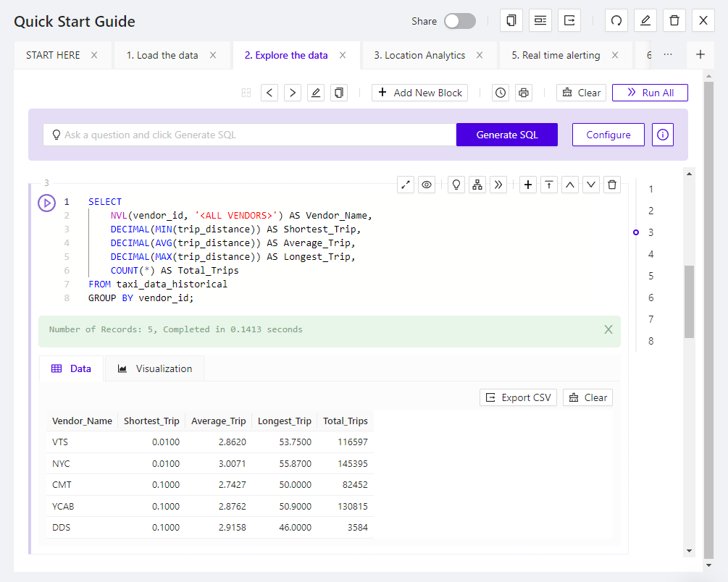Go to the previous block with the left chevron

[x=269, y=93]
